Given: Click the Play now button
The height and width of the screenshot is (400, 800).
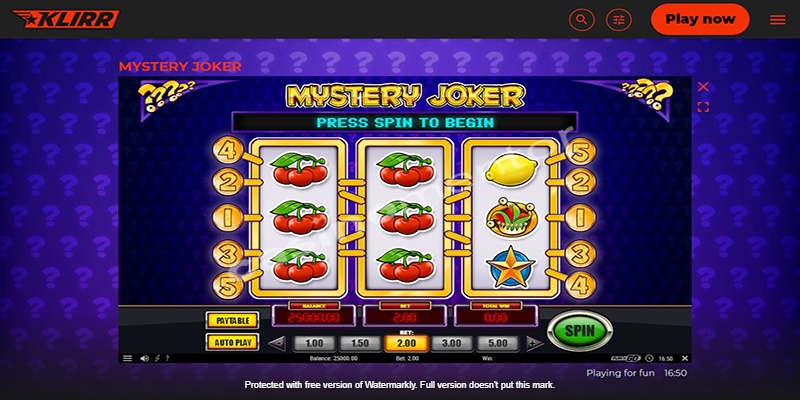Looking at the screenshot, I should [x=700, y=19].
